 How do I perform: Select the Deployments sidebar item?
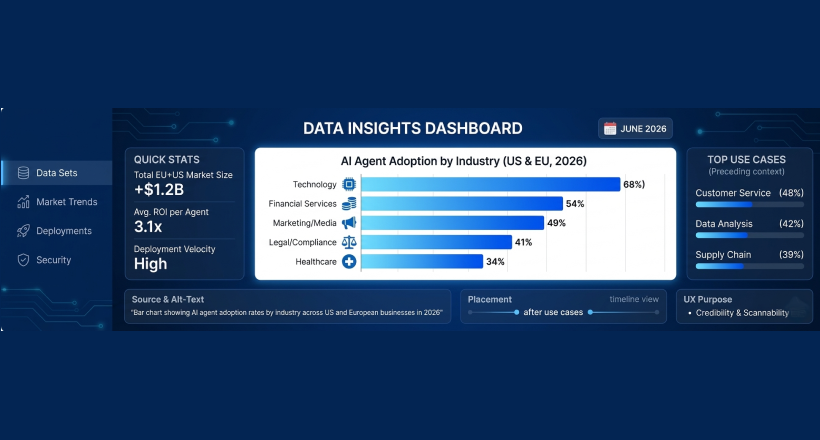coord(56,231)
